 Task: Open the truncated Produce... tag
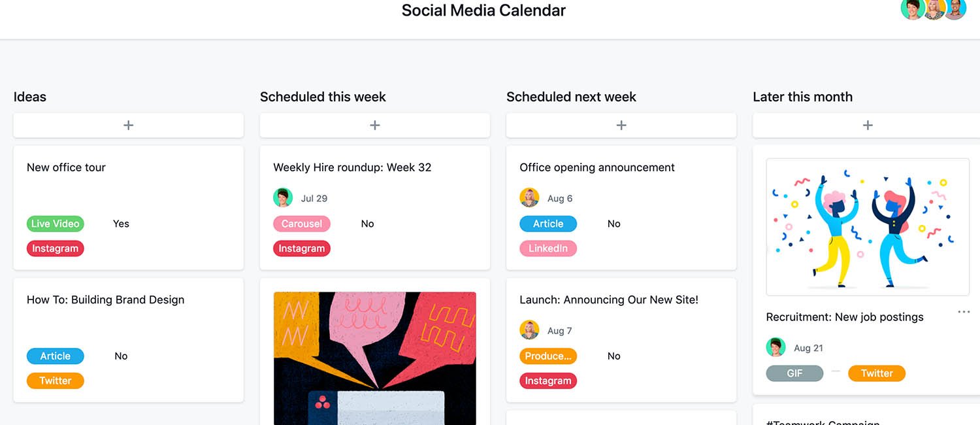point(548,356)
